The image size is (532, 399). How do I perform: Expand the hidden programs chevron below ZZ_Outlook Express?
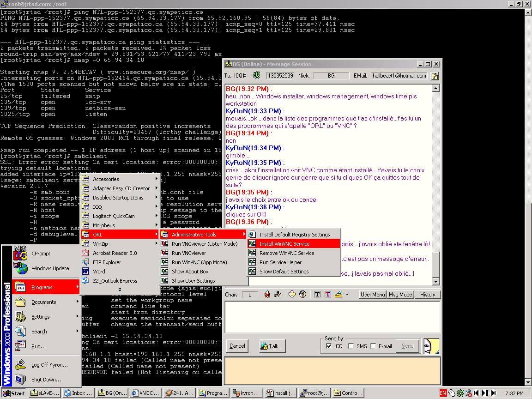120,290
